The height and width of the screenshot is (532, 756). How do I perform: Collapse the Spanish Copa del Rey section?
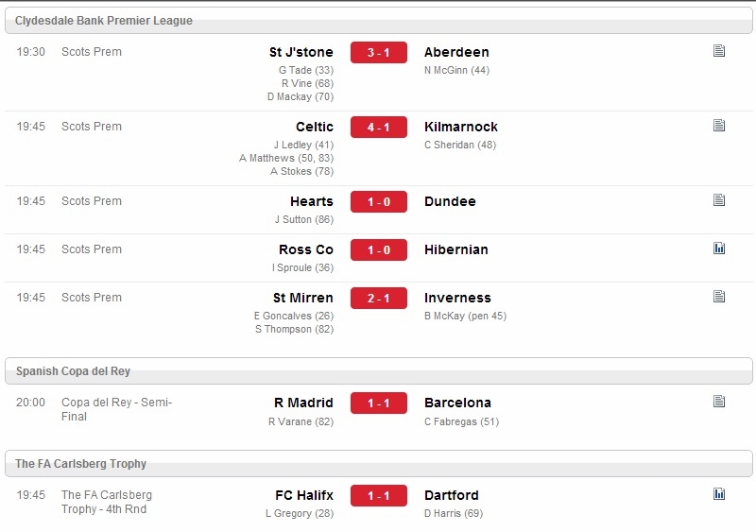(x=379, y=371)
